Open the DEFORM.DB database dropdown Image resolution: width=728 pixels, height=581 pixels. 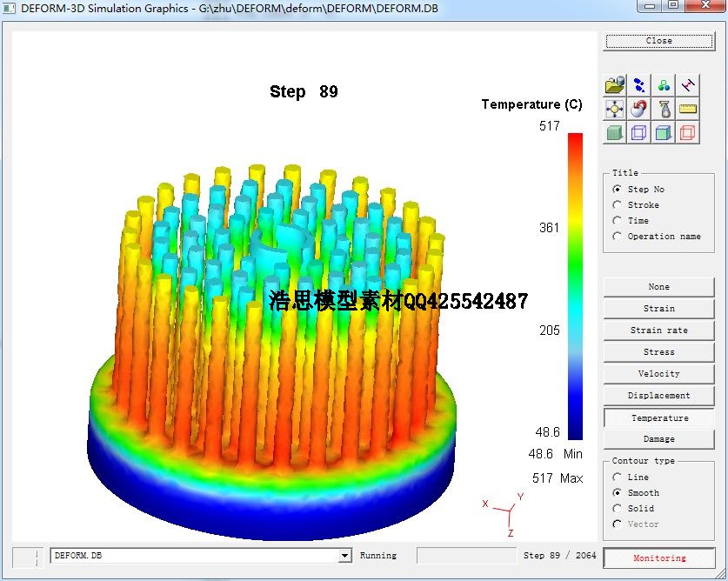(x=344, y=556)
